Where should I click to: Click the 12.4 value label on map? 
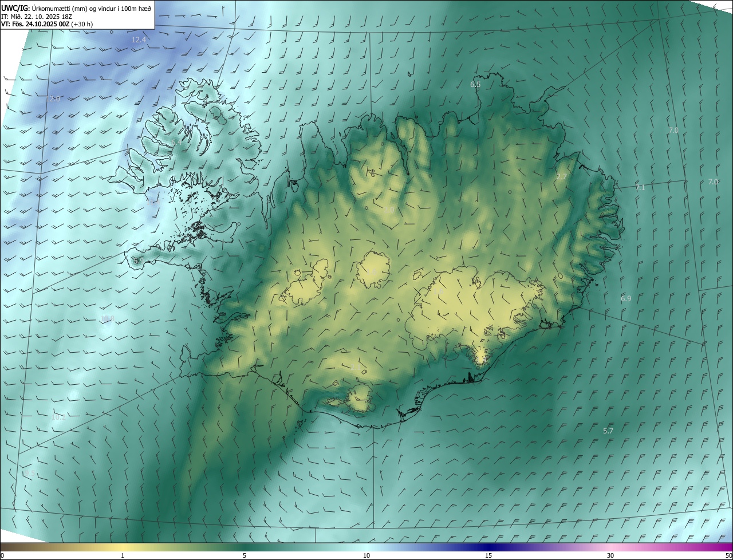pyautogui.click(x=139, y=40)
